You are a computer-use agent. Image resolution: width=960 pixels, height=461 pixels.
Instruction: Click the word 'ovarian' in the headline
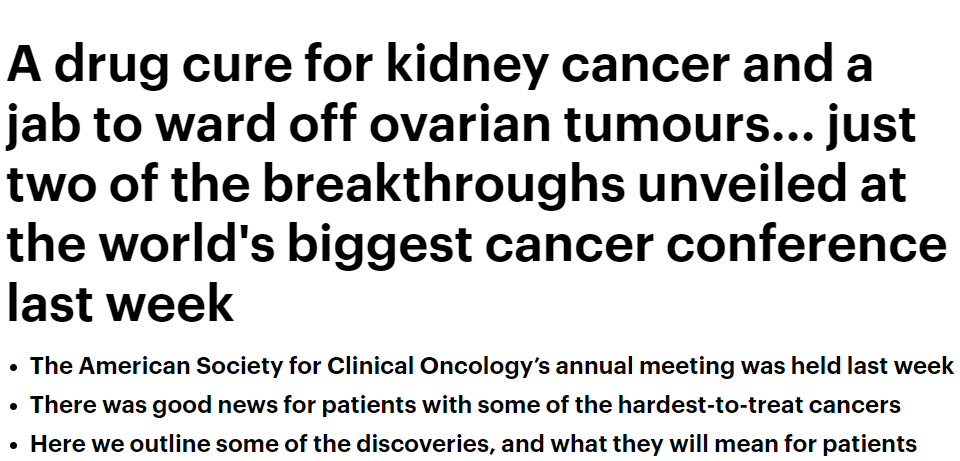pyautogui.click(x=459, y=125)
